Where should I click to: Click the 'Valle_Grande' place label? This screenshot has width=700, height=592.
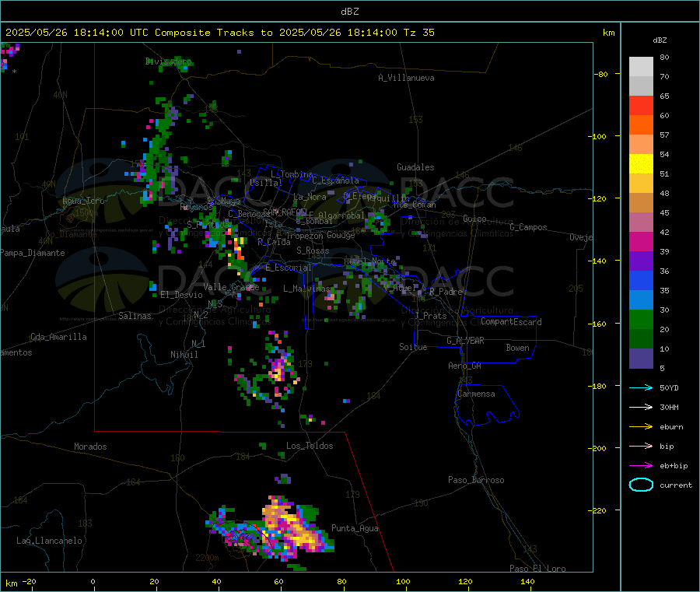click(x=231, y=287)
